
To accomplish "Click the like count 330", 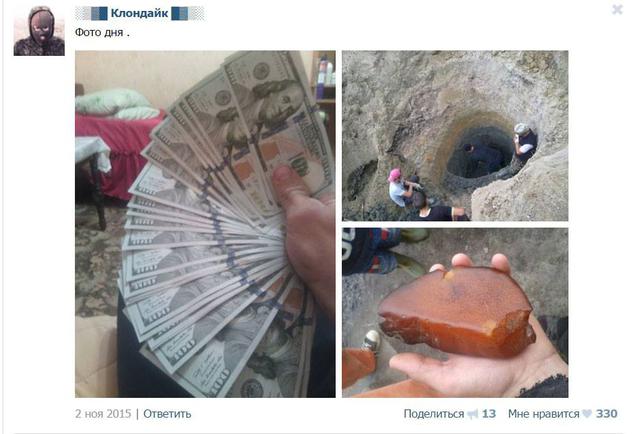I will click(x=606, y=414).
